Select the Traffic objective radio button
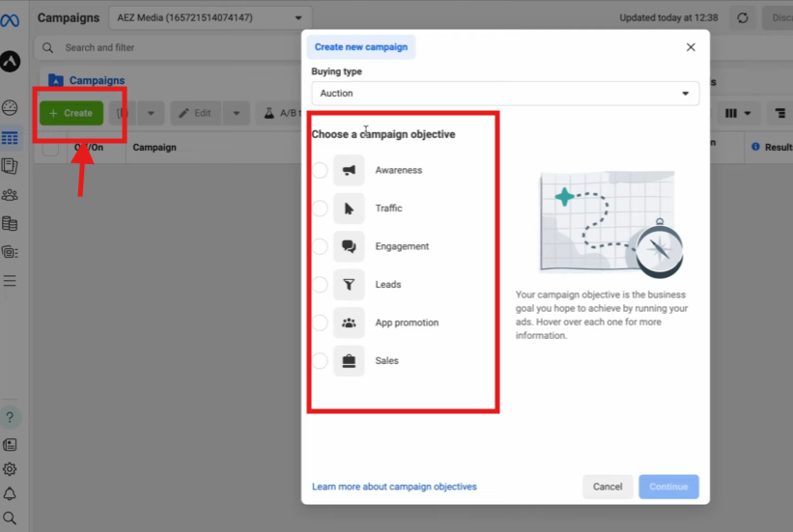 click(320, 209)
